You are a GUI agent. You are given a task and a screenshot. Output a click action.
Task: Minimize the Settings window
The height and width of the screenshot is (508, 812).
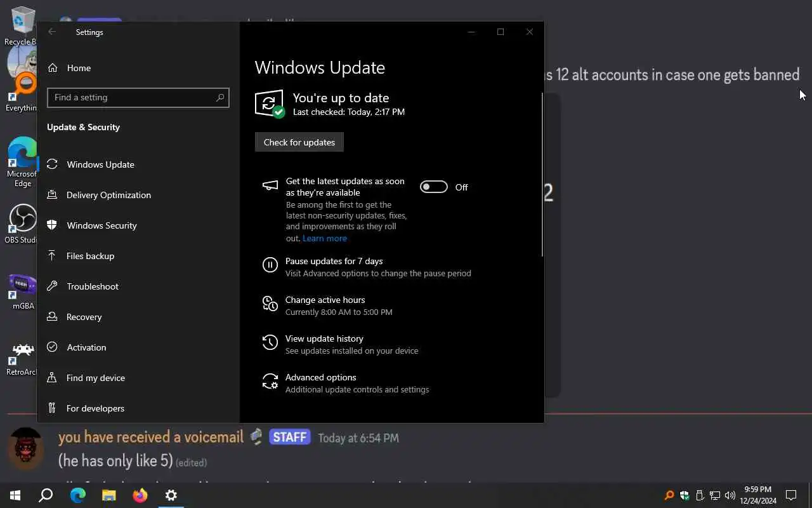pos(471,32)
